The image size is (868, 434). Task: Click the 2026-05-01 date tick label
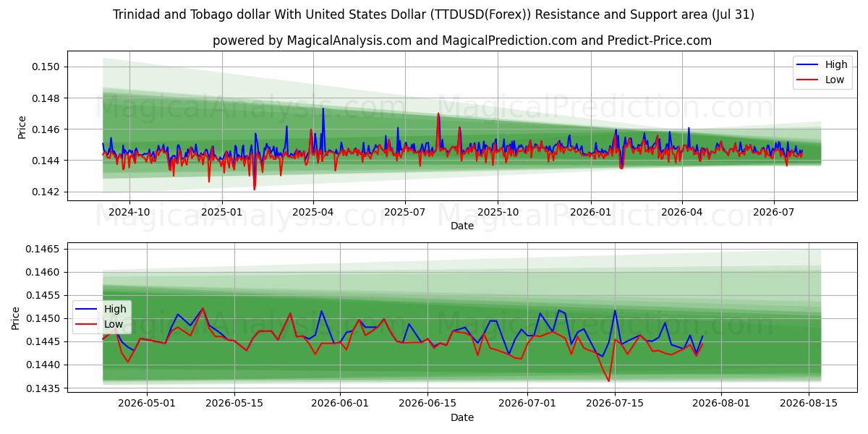pos(147,404)
